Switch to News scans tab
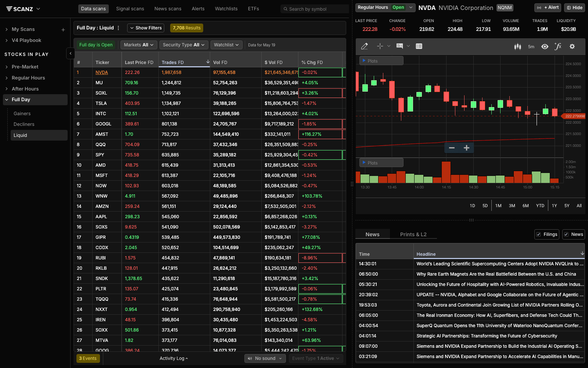The height and width of the screenshot is (368, 588). (x=168, y=9)
